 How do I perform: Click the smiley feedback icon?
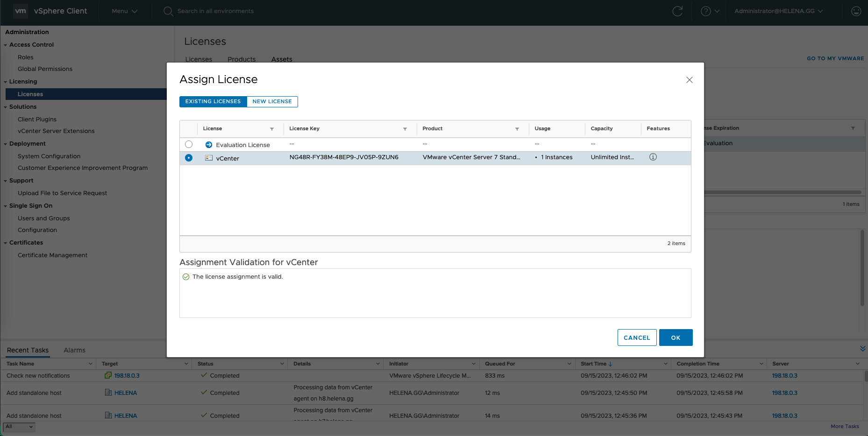pyautogui.click(x=856, y=11)
